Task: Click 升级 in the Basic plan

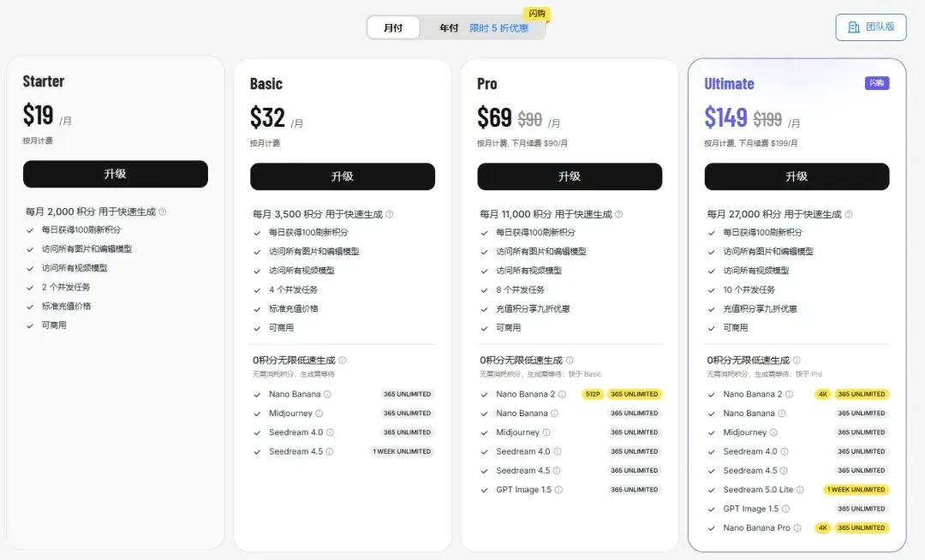Action: click(343, 176)
